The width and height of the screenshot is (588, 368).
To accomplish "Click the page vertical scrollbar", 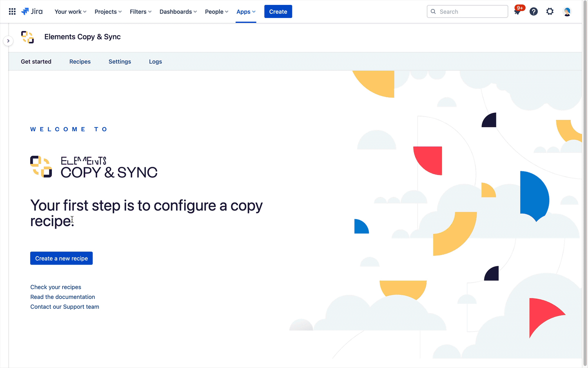I will coord(585,184).
